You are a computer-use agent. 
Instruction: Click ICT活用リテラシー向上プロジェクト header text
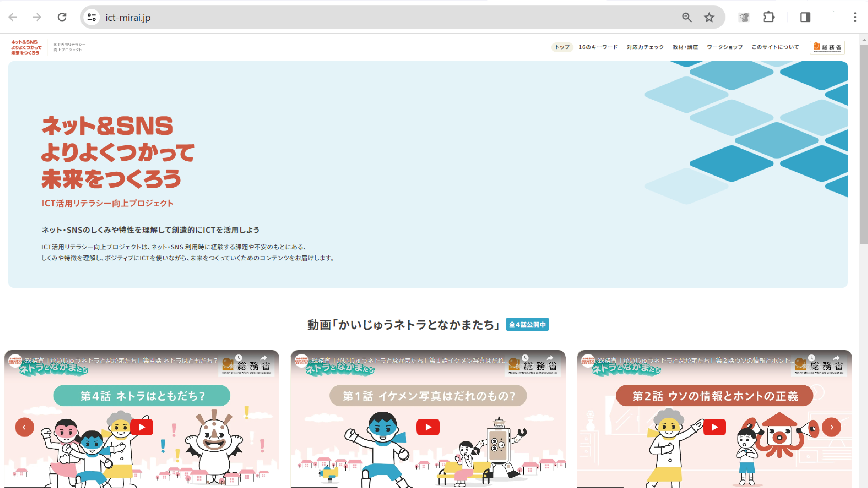[69, 47]
